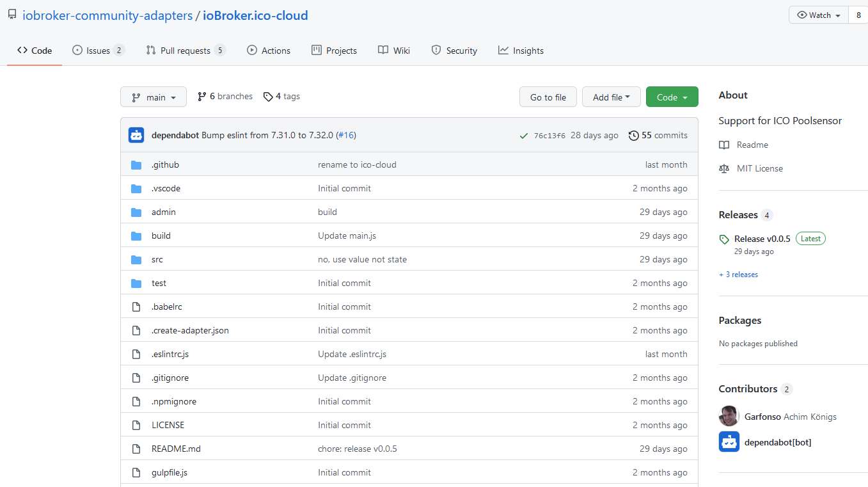Open iobroker-community-adapters owner link
The height and width of the screenshot is (487, 868).
pos(107,15)
